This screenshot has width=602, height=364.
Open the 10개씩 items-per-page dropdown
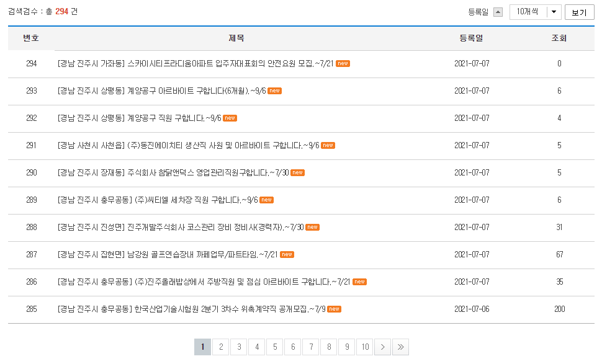pyautogui.click(x=535, y=11)
